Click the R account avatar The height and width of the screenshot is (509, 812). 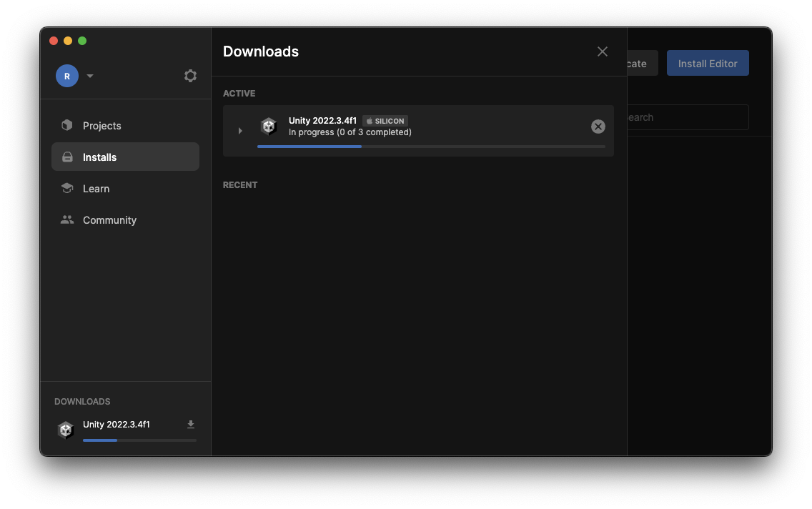[67, 76]
